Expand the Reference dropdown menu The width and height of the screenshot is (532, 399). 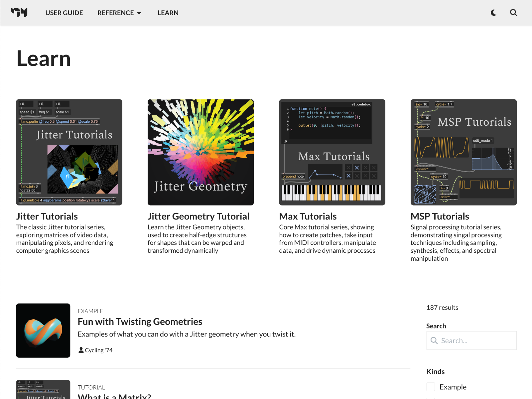click(115, 13)
